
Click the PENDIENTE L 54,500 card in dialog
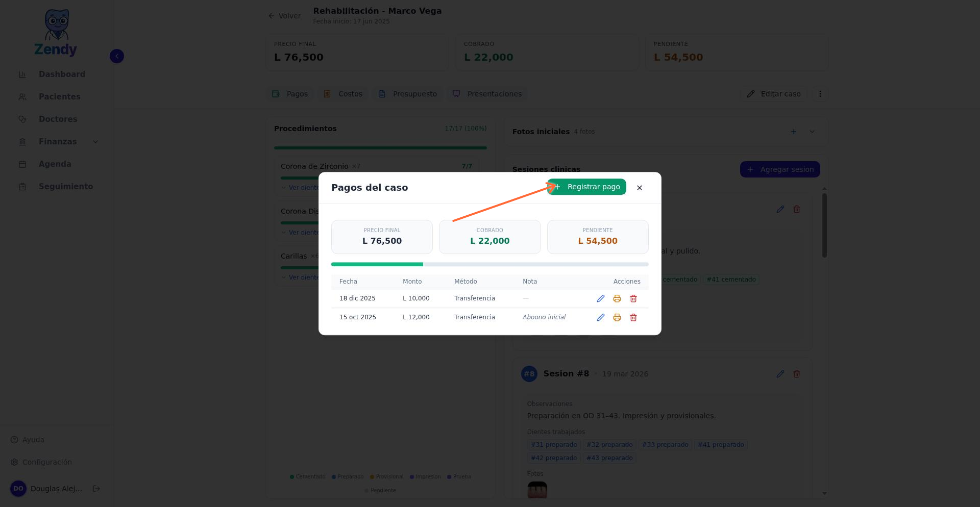point(598,237)
